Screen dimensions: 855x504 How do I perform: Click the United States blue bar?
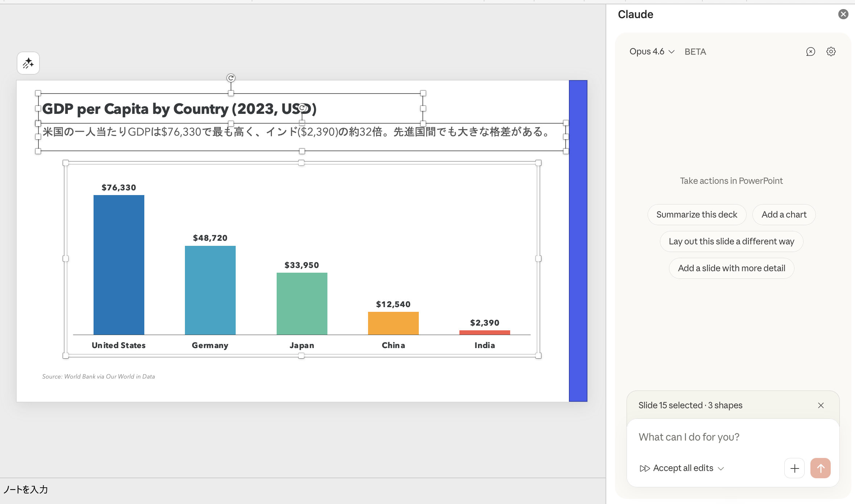coord(119,265)
